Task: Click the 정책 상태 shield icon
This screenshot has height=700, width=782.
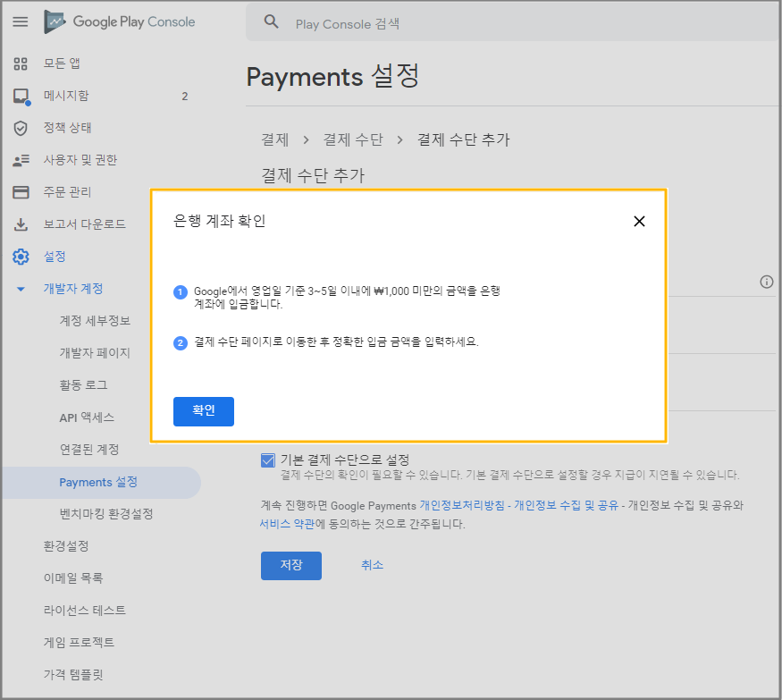Action: [x=21, y=128]
